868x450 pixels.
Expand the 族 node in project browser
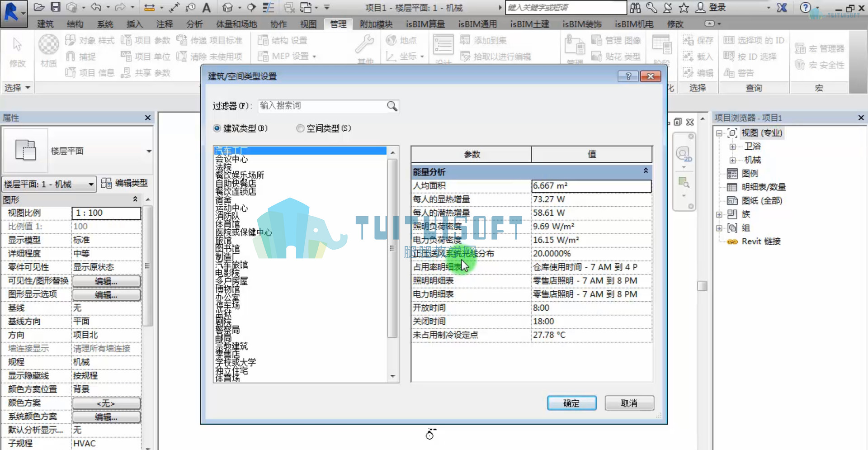[x=719, y=214]
